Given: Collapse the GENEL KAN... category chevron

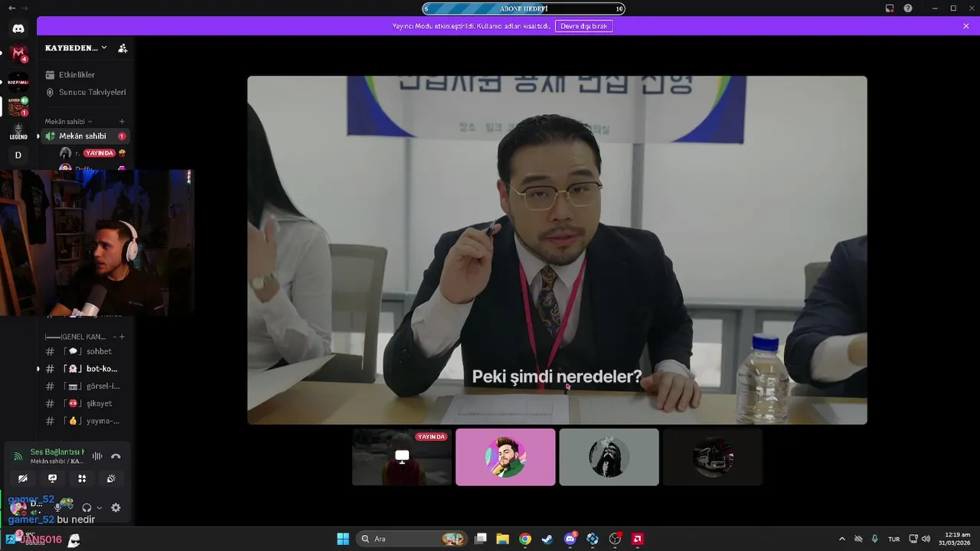Looking at the screenshot, I should tap(115, 337).
